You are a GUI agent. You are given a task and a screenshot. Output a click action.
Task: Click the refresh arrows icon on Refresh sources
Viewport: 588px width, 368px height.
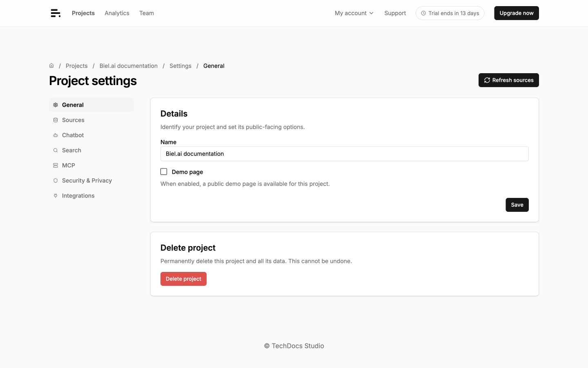(487, 80)
